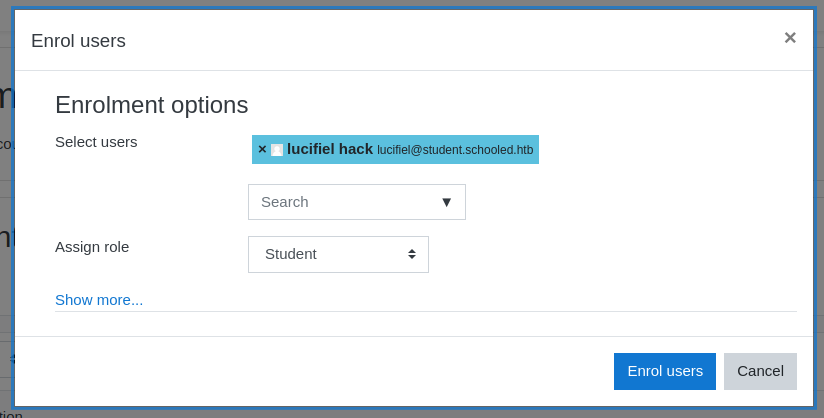Click the partially hidden 'tion' text below dialog
The width and height of the screenshot is (824, 418).
tap(11, 414)
